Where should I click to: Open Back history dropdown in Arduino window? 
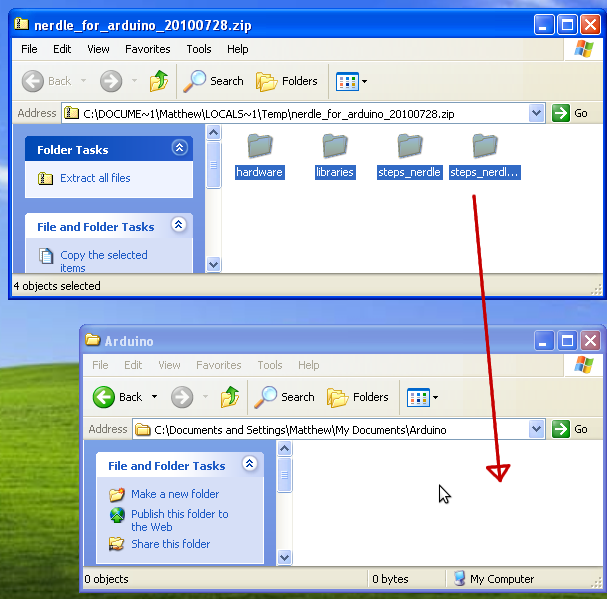pyautogui.click(x=154, y=396)
